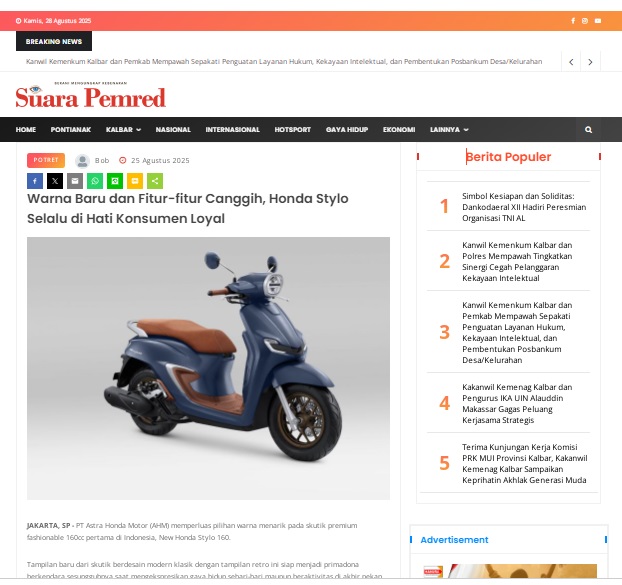Share article on X
The height and width of the screenshot is (585, 622).
coord(55,181)
